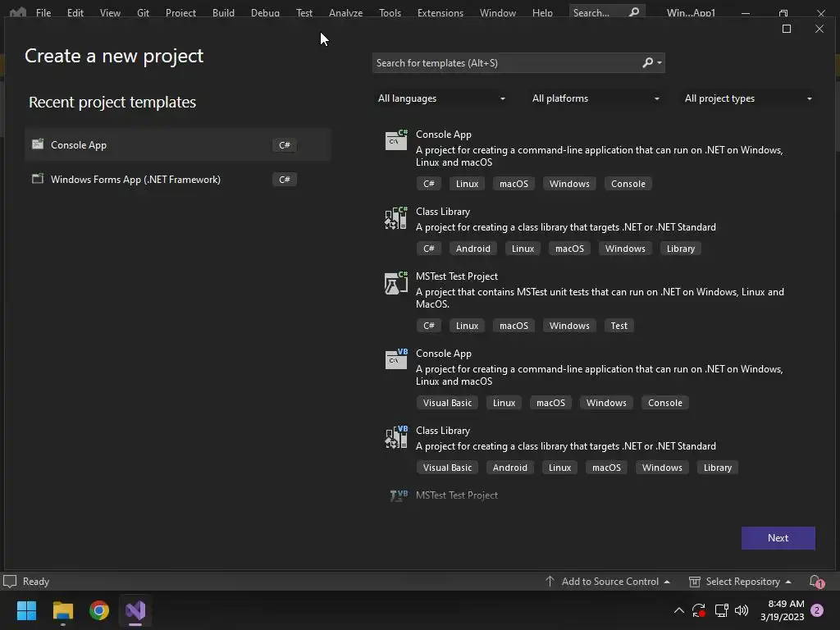Click the network tray icon
Image resolution: width=840 pixels, height=630 pixels.
click(x=722, y=610)
